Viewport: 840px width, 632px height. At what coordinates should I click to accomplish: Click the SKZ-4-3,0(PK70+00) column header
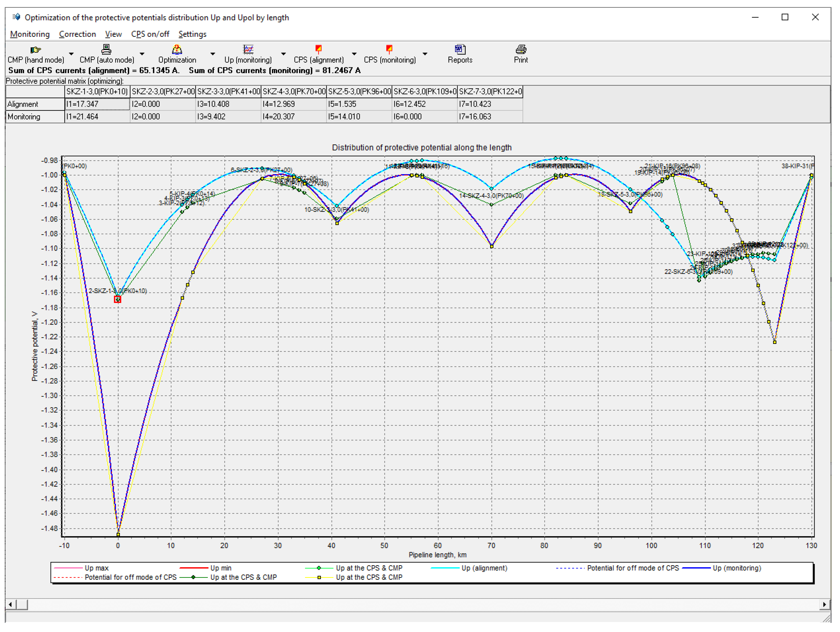(294, 92)
